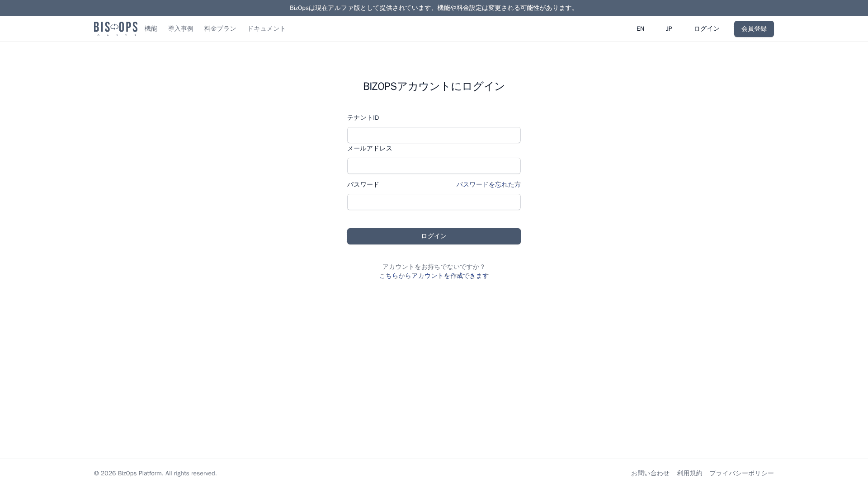Screen dimensions: 868x488
Task: Open the 導入事例 navigation link
Action: 181,29
